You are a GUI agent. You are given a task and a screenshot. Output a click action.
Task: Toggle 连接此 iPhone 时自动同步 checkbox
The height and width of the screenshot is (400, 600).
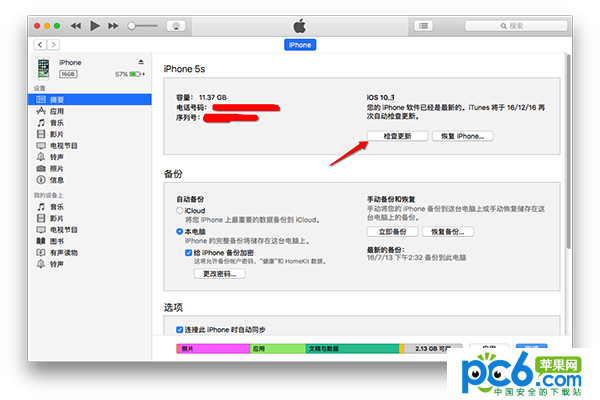180,330
